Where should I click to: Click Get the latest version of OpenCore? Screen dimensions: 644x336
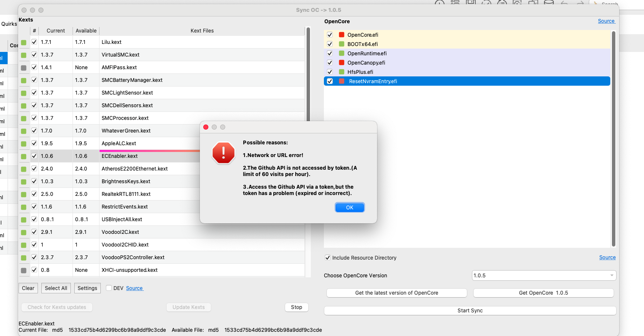pos(396,293)
